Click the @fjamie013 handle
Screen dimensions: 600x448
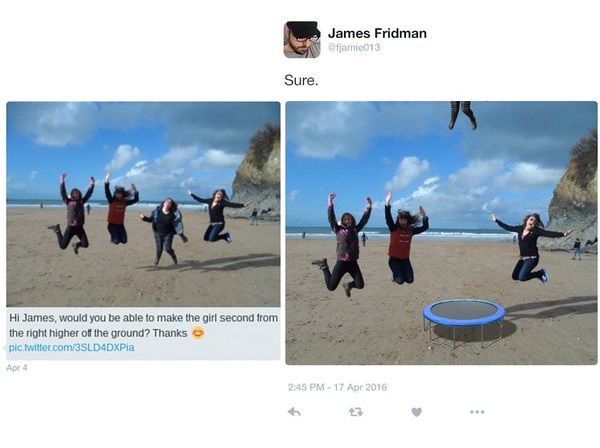point(354,47)
